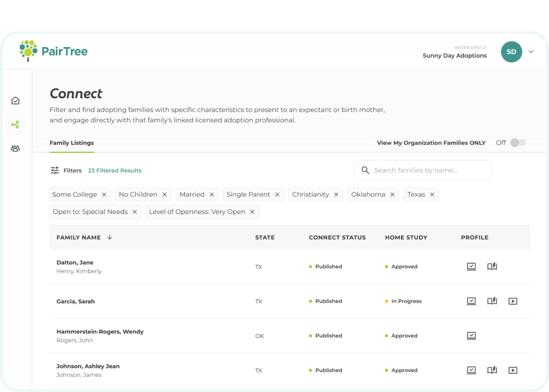
Task: Toggle View My Organization Families ONLY switch
Action: click(518, 143)
